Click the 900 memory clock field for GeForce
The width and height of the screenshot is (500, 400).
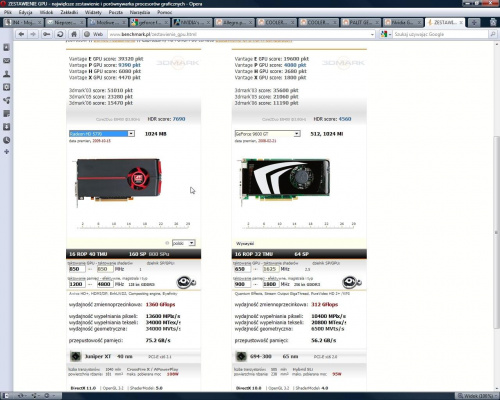(243, 284)
